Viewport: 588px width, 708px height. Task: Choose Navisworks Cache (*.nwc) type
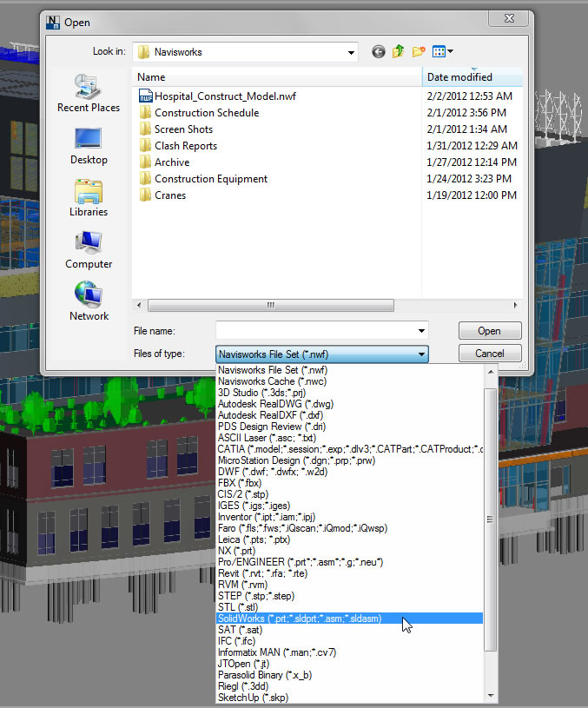point(349,381)
